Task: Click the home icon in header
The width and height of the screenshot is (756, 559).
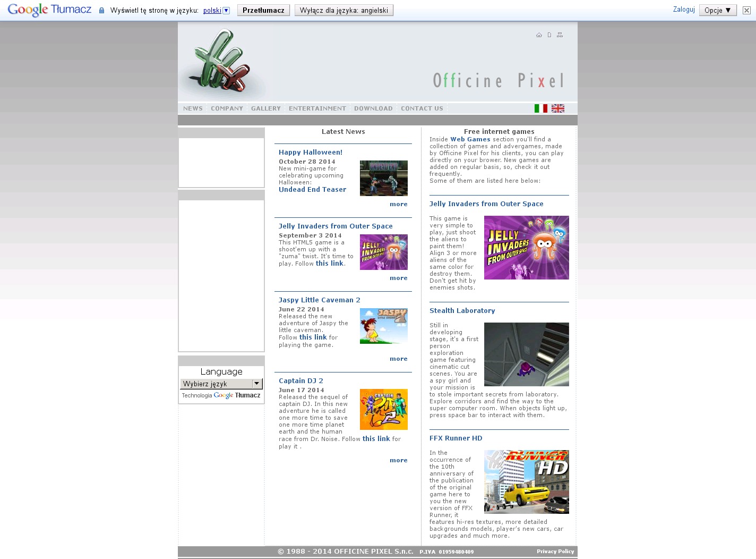Action: pyautogui.click(x=539, y=35)
